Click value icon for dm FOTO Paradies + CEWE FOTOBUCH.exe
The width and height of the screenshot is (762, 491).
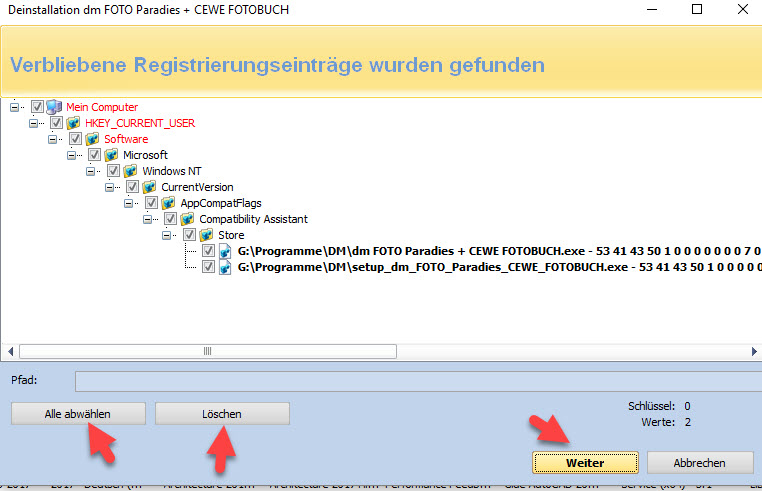point(225,251)
